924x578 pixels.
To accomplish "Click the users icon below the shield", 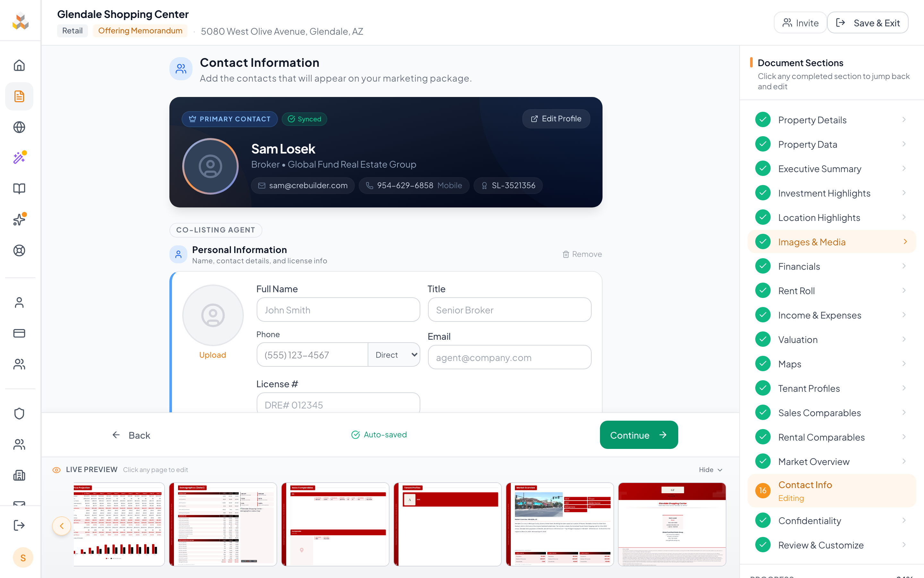I will pyautogui.click(x=19, y=444).
